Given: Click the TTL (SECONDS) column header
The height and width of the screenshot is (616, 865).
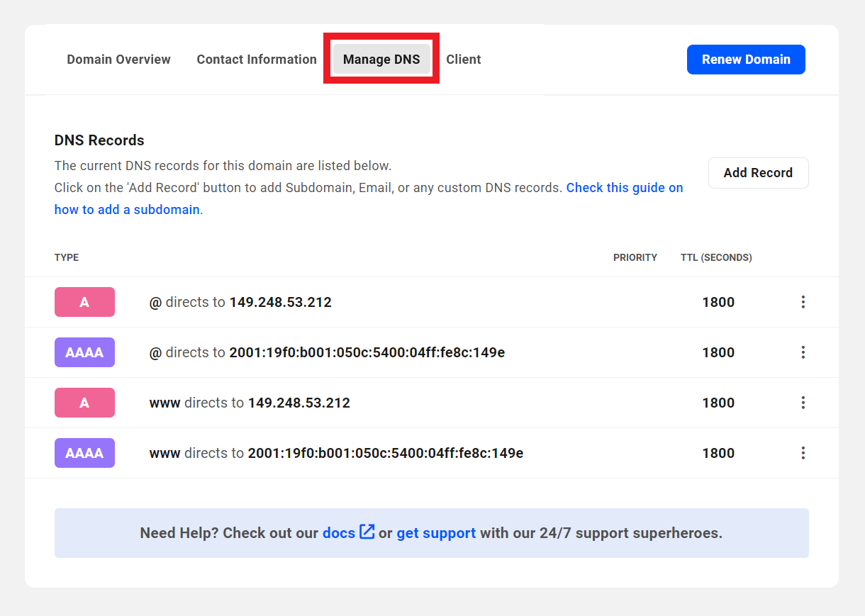Looking at the screenshot, I should (x=716, y=257).
